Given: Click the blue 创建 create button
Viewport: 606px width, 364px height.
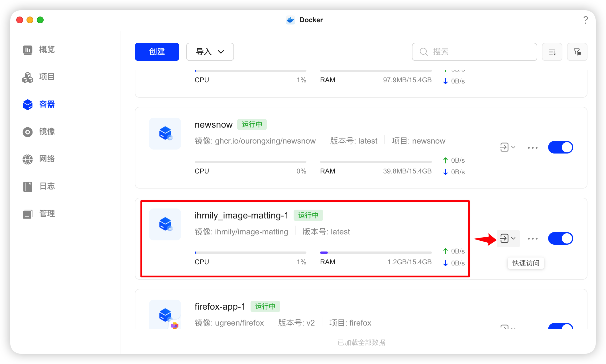Looking at the screenshot, I should point(157,52).
